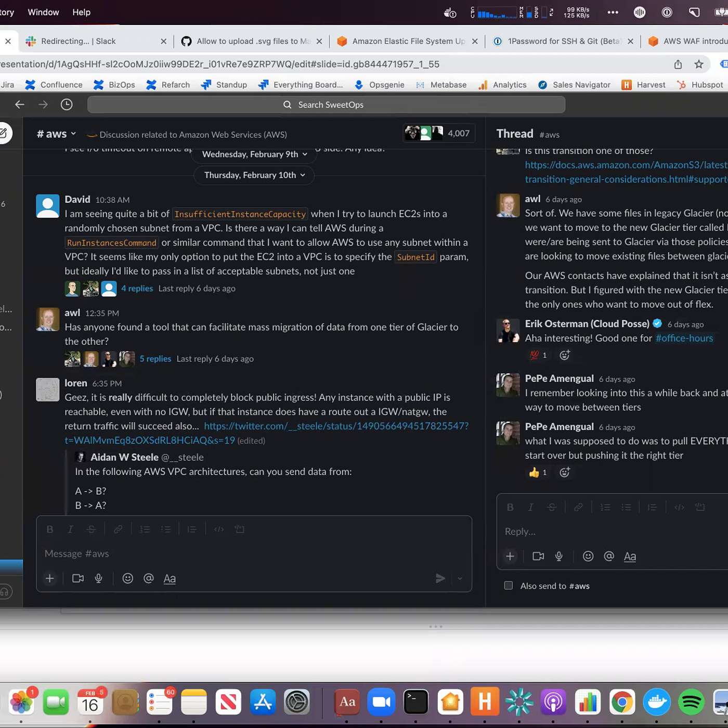Click the Slack history clock icon
This screenshot has width=728, height=728.
point(67,105)
